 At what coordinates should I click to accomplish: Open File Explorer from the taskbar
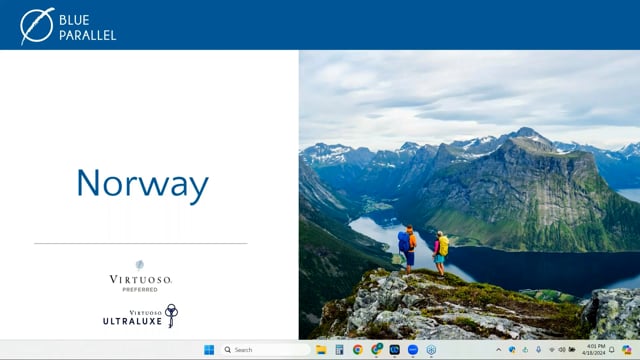pyautogui.click(x=321, y=350)
